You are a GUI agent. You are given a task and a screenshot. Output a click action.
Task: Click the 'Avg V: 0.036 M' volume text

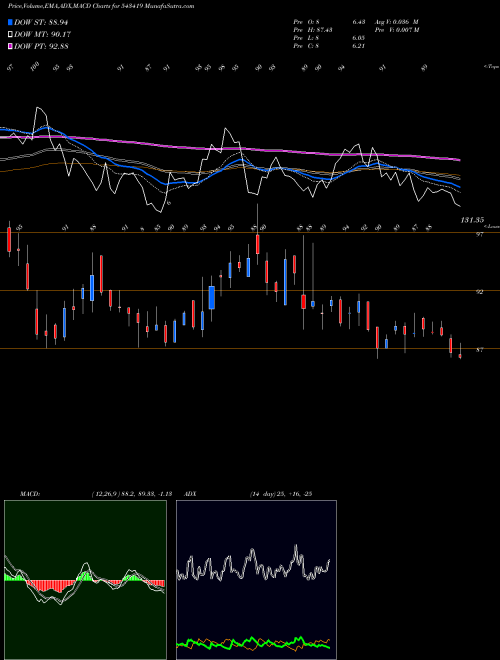pos(397,22)
